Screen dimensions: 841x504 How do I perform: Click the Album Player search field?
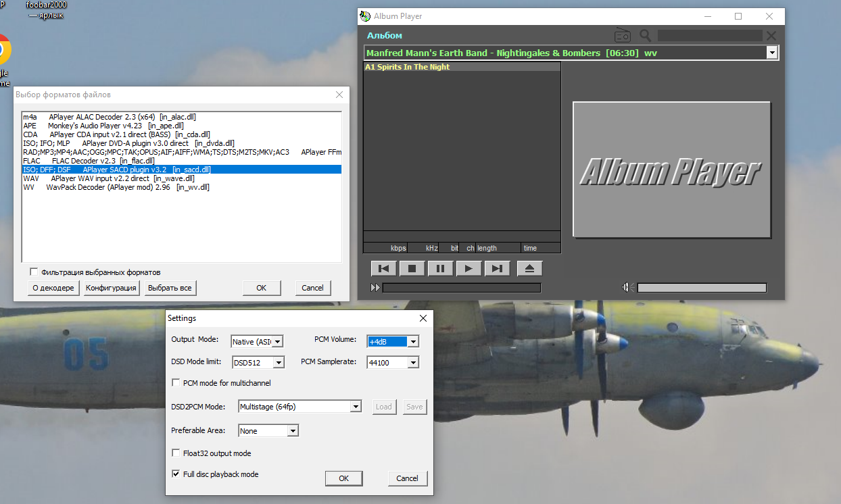click(x=710, y=35)
